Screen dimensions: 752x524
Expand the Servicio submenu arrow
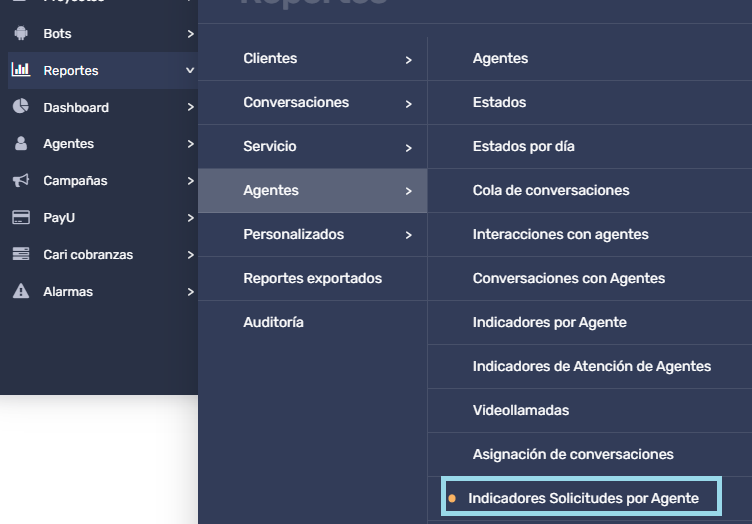pyautogui.click(x=408, y=148)
